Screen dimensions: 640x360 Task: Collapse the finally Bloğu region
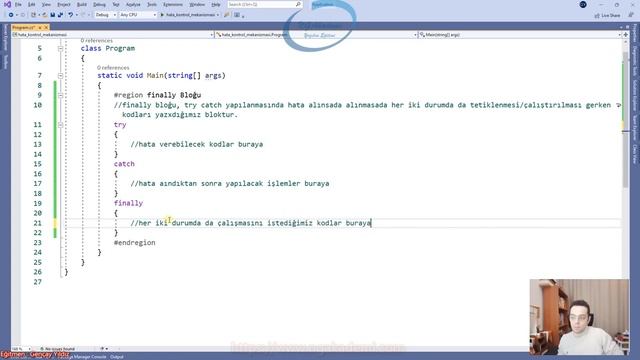(x=60, y=95)
